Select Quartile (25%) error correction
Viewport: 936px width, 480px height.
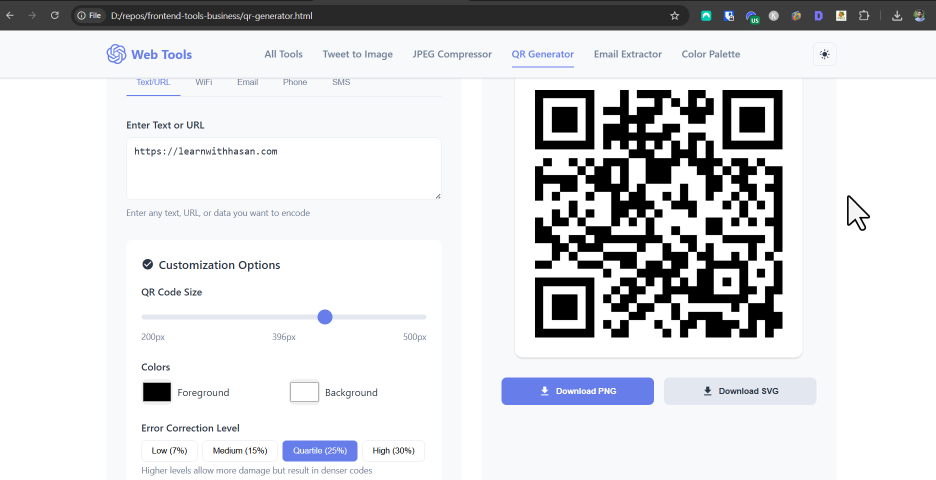pyautogui.click(x=320, y=451)
